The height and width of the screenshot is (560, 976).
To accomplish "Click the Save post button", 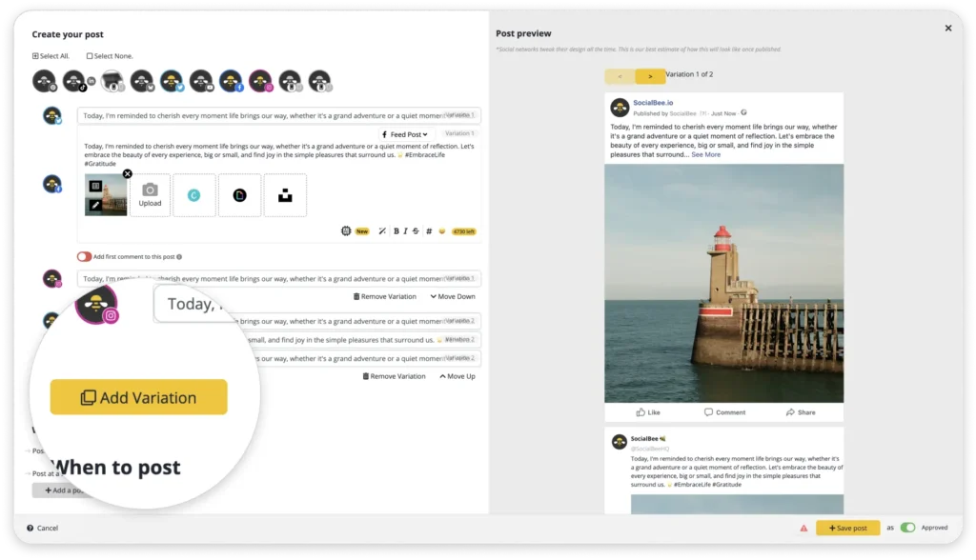I will (847, 528).
